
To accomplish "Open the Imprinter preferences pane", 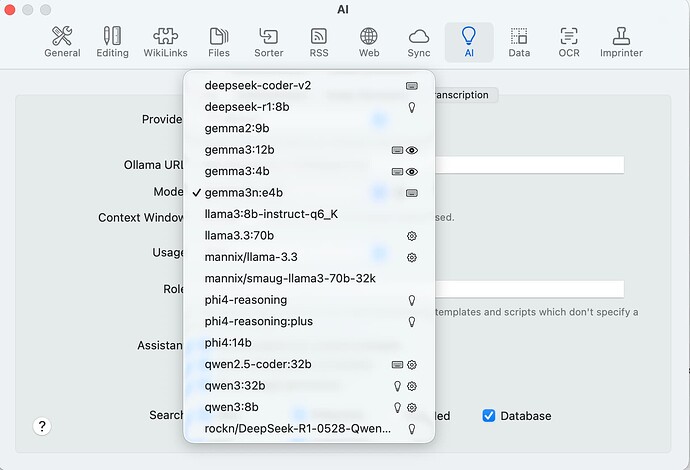I will [x=621, y=42].
